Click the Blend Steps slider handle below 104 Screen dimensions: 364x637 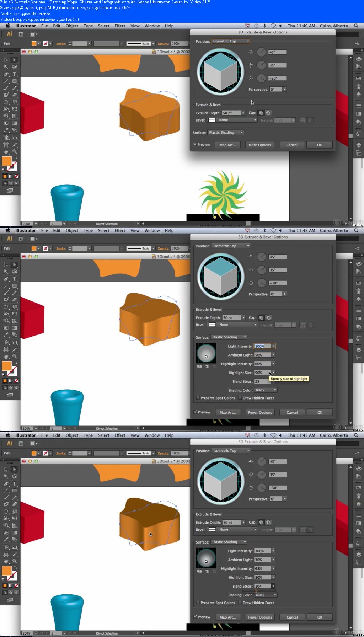click(256, 591)
